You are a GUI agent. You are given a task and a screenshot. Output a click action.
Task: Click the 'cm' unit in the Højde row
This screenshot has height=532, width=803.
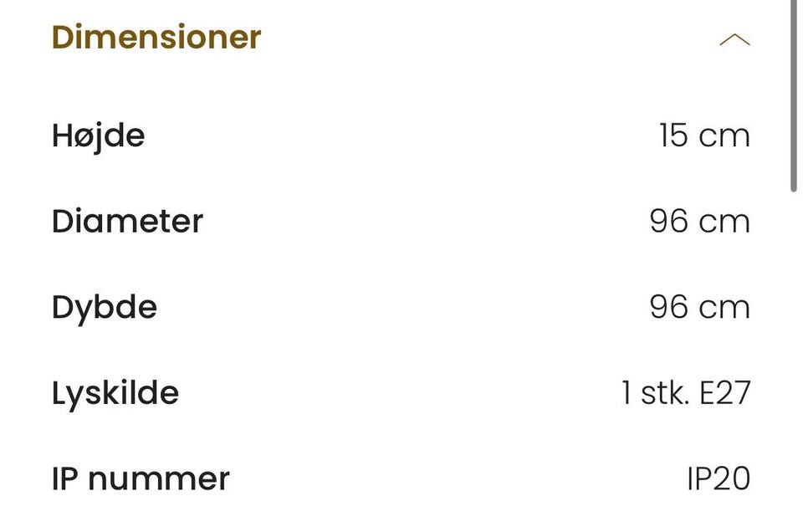tap(724, 136)
